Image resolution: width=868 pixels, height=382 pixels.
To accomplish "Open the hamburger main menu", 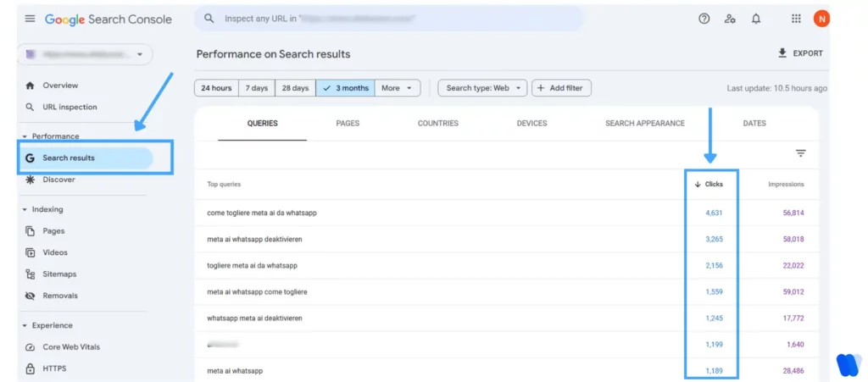I will [x=30, y=19].
